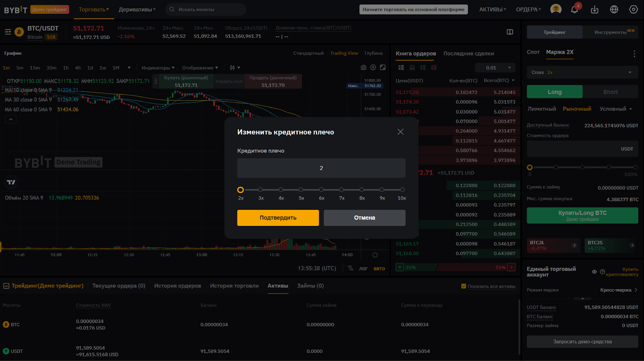Viewport: 644px width, 361px height.
Task: Click the leverage value input field
Action: [321, 168]
